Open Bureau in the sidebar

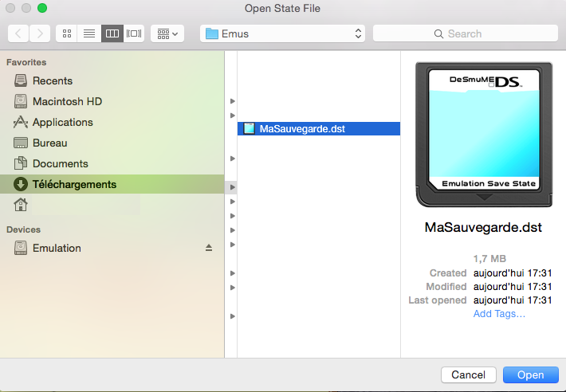(112, 143)
